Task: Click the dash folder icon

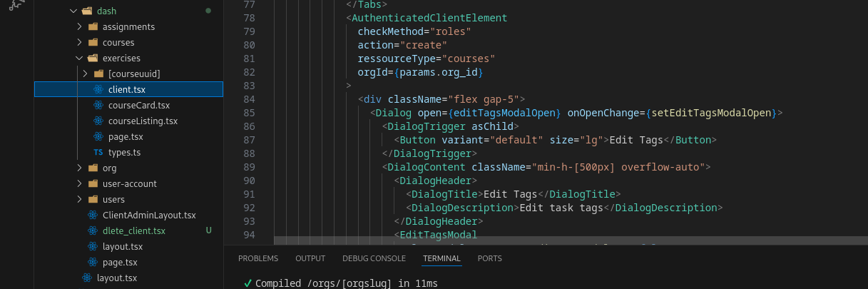Action: pos(86,11)
